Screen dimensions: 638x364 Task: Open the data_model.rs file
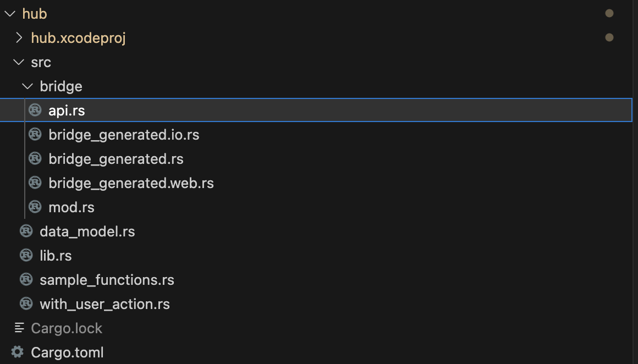click(87, 231)
